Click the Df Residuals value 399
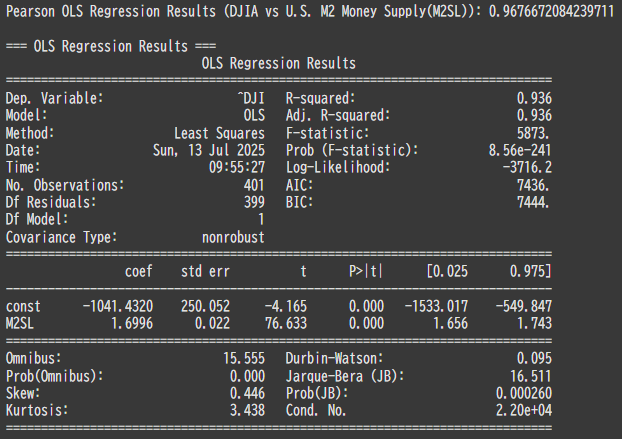Image resolution: width=622 pixels, height=439 pixels. (x=254, y=202)
